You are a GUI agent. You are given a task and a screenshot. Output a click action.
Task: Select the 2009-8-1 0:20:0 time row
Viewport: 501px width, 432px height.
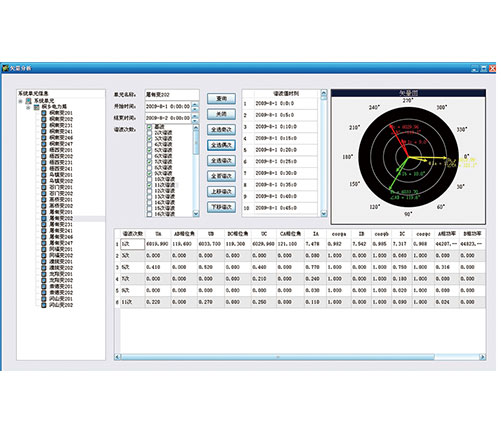tap(280, 150)
